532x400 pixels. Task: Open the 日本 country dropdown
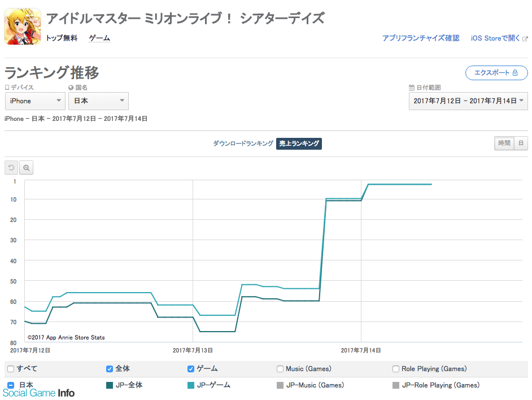coord(98,101)
